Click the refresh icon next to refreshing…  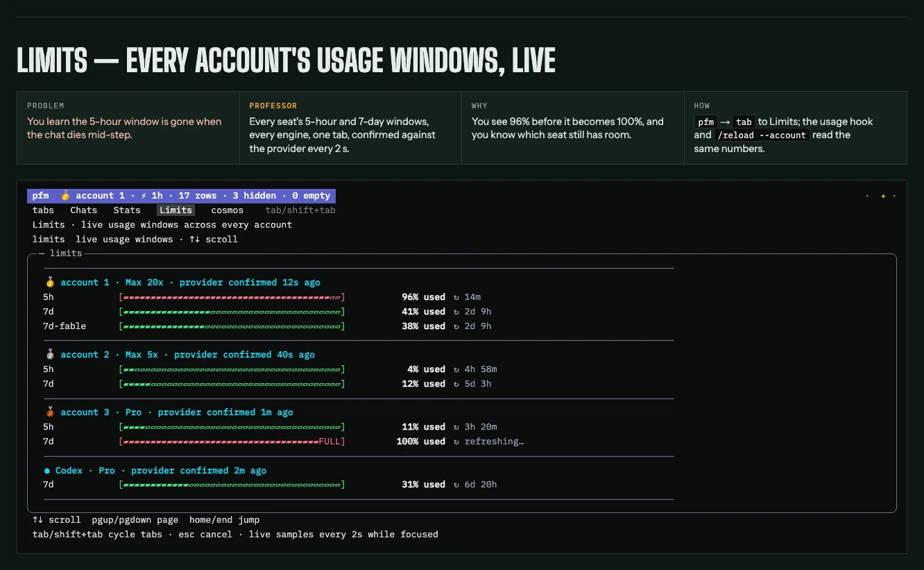pyautogui.click(x=456, y=442)
